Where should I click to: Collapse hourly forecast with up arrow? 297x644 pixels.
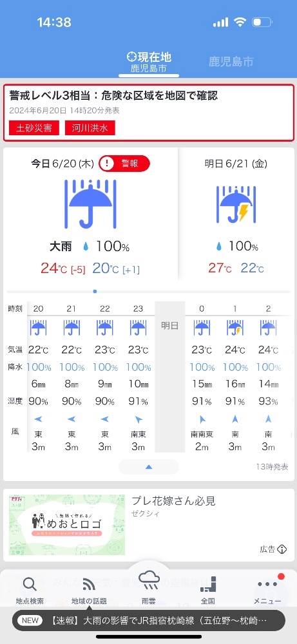(149, 467)
